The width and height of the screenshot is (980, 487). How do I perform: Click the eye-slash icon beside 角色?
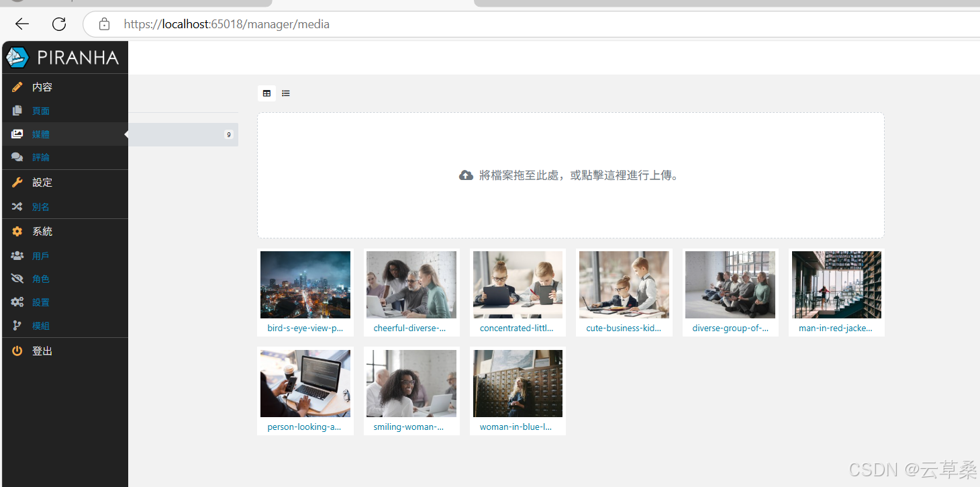(x=17, y=279)
